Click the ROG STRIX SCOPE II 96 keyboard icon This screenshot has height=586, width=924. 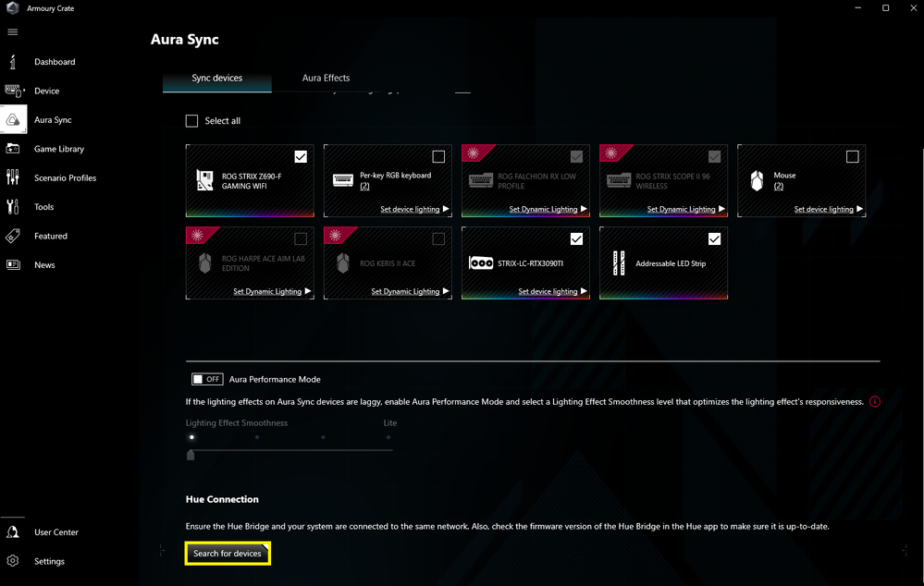pos(618,180)
